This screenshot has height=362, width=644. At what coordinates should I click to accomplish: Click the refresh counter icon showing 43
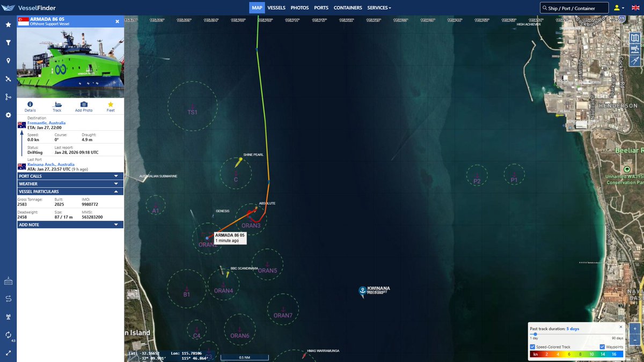click(9, 335)
